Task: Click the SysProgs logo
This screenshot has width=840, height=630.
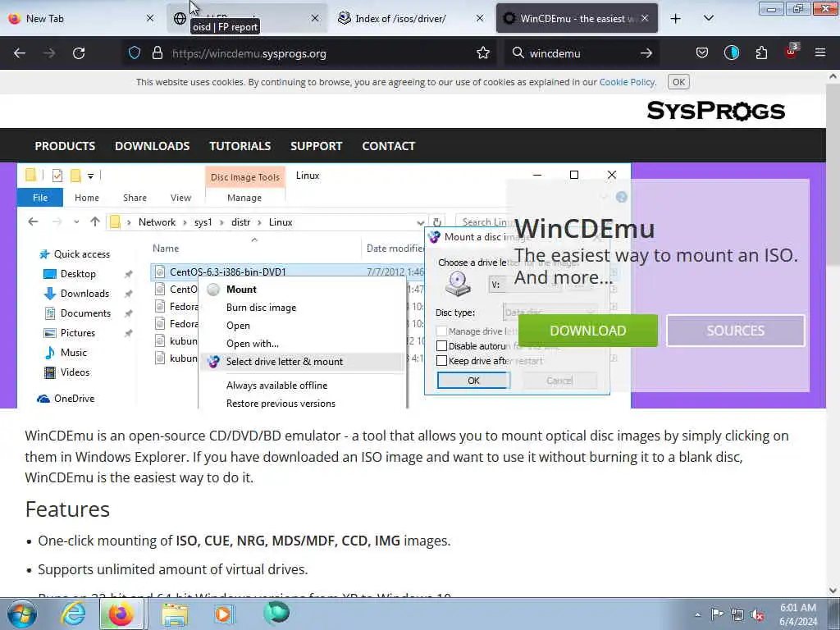Action: coord(715,111)
